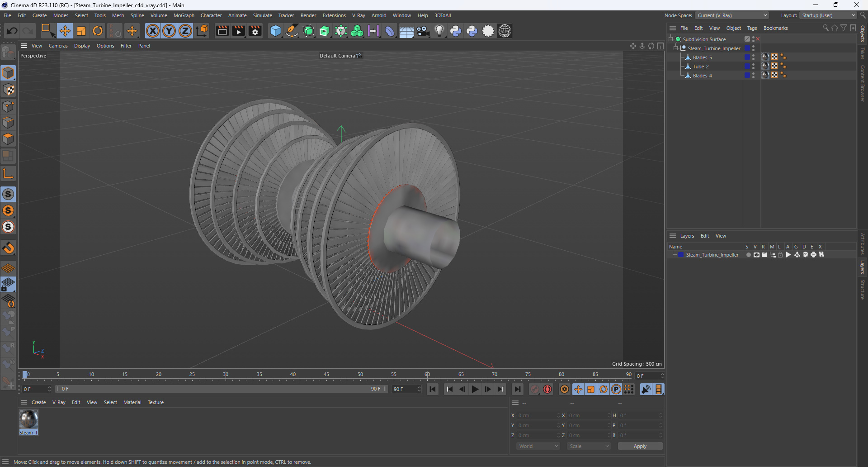Toggle Locked Workplane icon
Viewport: 868px width, 467px height.
click(x=8, y=285)
